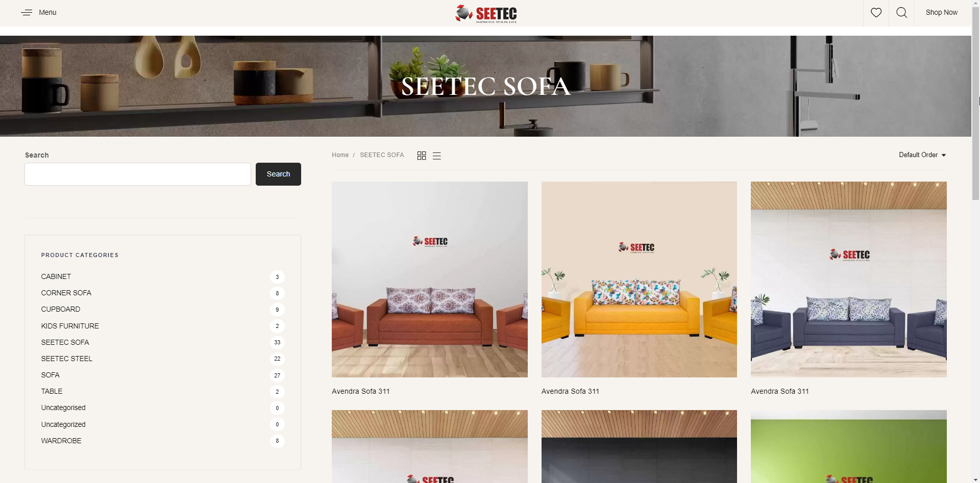The image size is (980, 483).
Task: Open the yellow Avendra Sofa thumbnail
Action: click(639, 279)
